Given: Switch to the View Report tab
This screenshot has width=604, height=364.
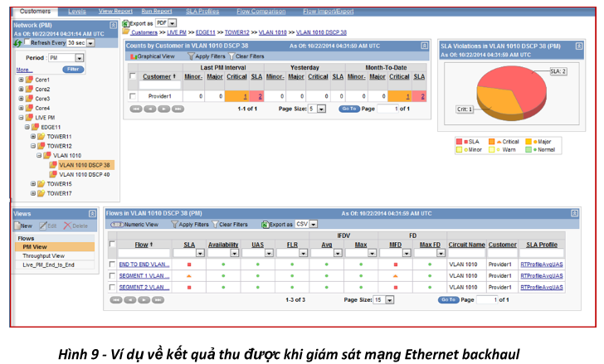Looking at the screenshot, I should click(115, 12).
